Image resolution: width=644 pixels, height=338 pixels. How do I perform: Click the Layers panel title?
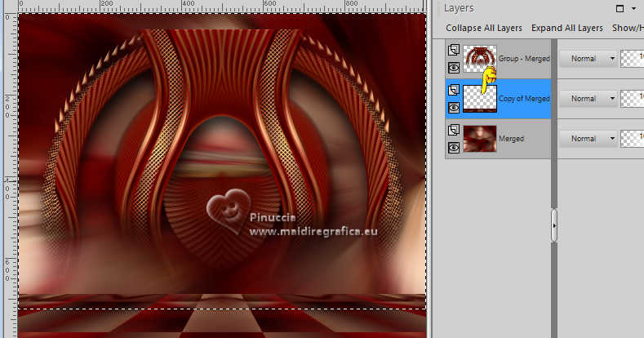tap(459, 8)
